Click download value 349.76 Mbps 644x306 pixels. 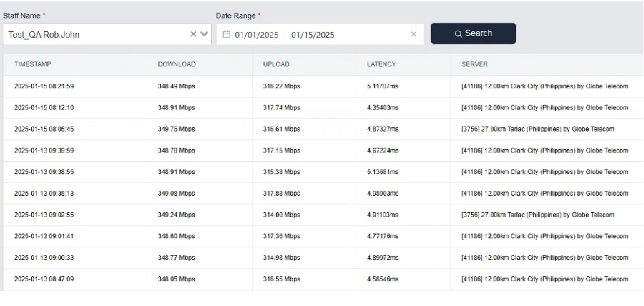[x=177, y=129]
